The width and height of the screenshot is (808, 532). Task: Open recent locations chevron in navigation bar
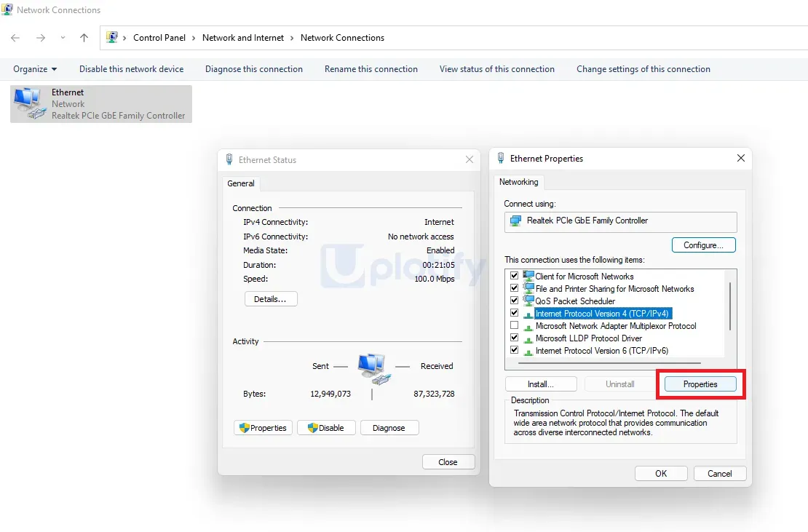coord(63,38)
